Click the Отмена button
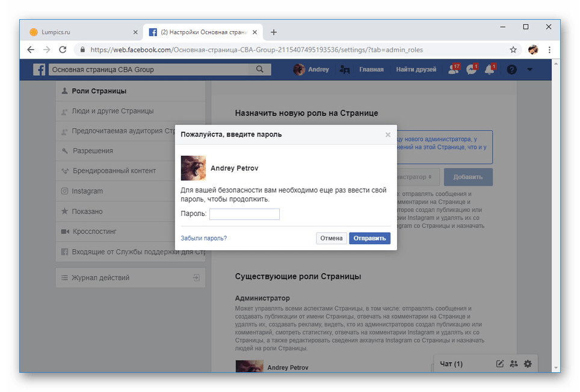The width and height of the screenshot is (580, 392). [331, 238]
